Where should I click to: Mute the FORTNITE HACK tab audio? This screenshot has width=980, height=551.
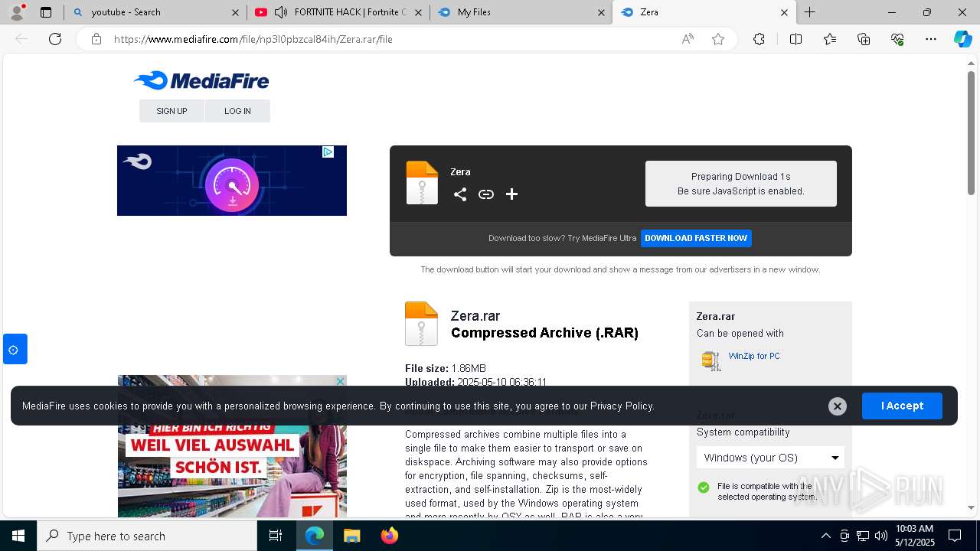point(281,12)
